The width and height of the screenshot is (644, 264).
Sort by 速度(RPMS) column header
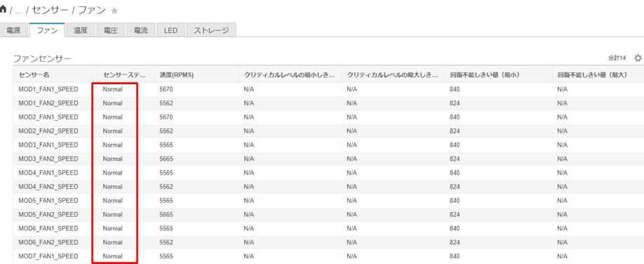point(196,75)
